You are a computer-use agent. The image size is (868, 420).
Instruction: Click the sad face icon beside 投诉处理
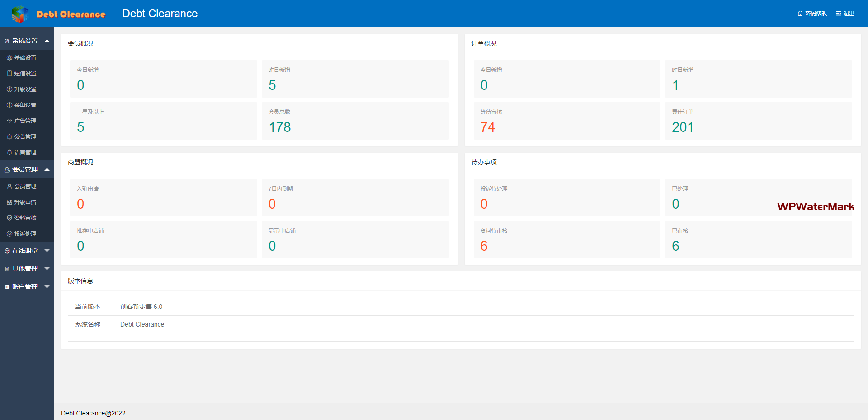(x=9, y=234)
